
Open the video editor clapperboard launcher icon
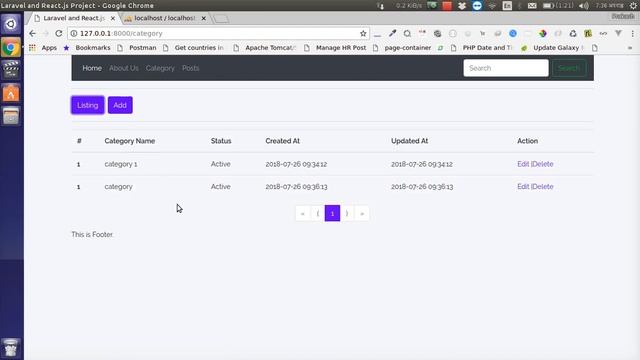(11, 70)
